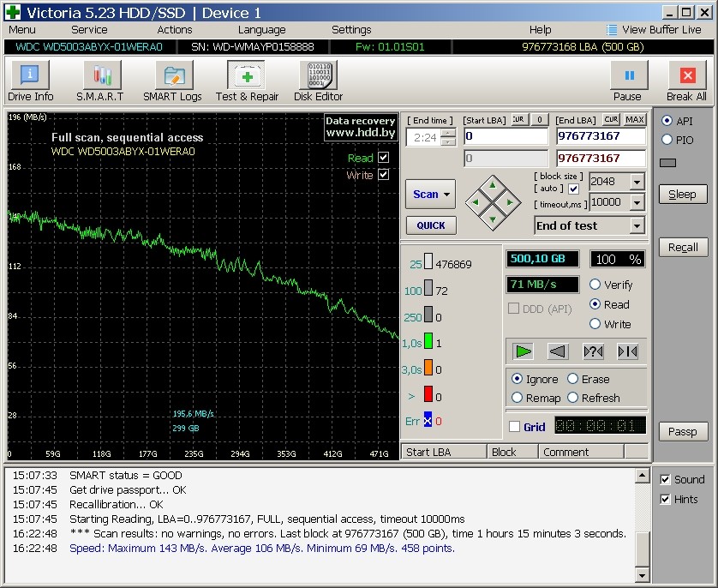Click the green plus Victoria title icon
Screen dimensions: 718x588
12,12
